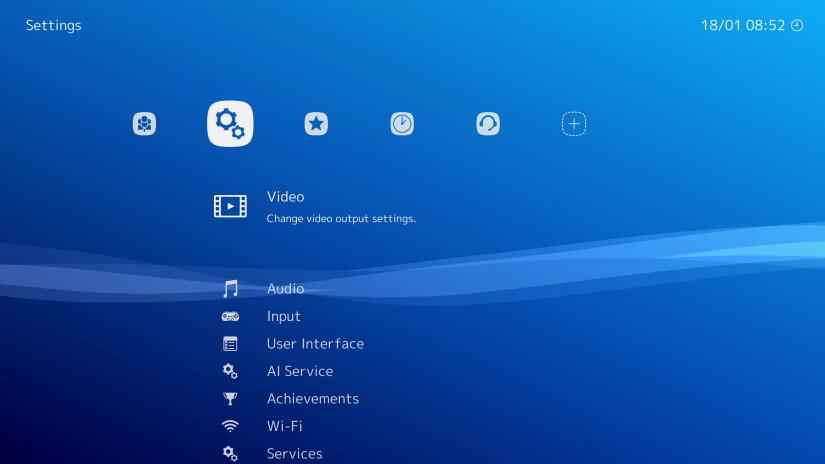Open the Wi-Fi settings entry
Image resolution: width=825 pixels, height=464 pixels.
click(285, 426)
